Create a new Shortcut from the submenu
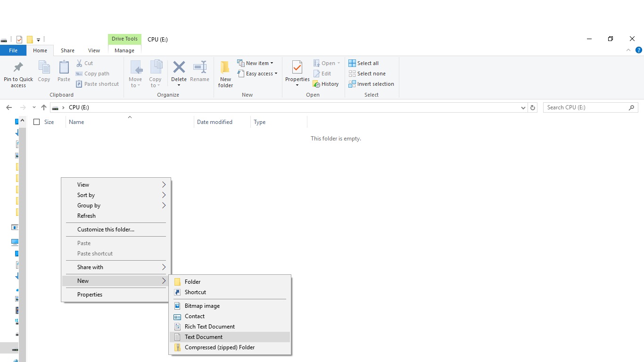The image size is (644, 362). (230, 292)
